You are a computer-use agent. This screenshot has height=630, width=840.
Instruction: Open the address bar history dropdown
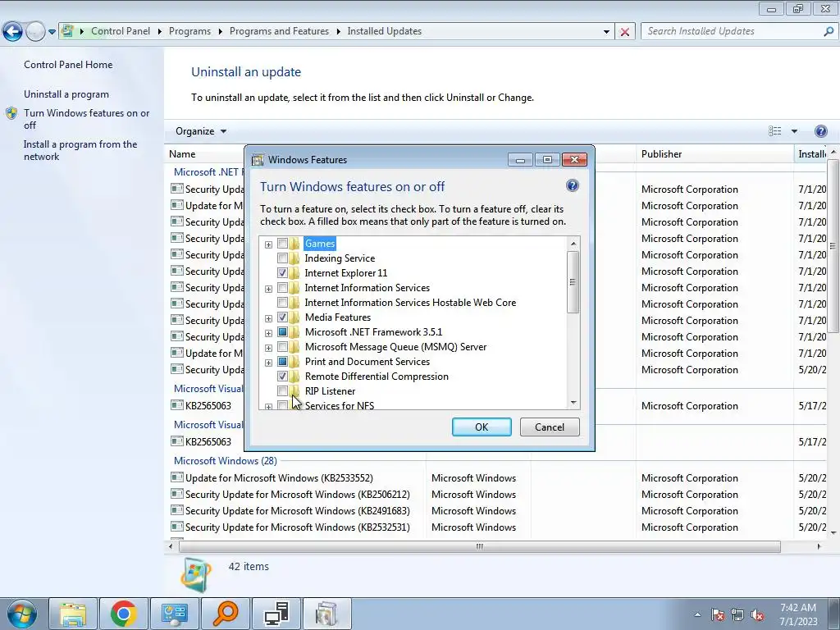[x=606, y=32]
